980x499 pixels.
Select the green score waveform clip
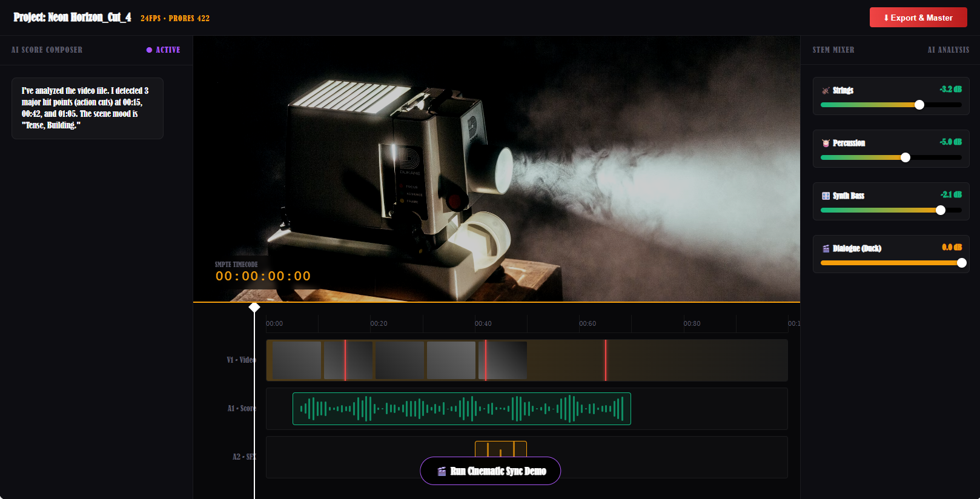[x=462, y=409]
